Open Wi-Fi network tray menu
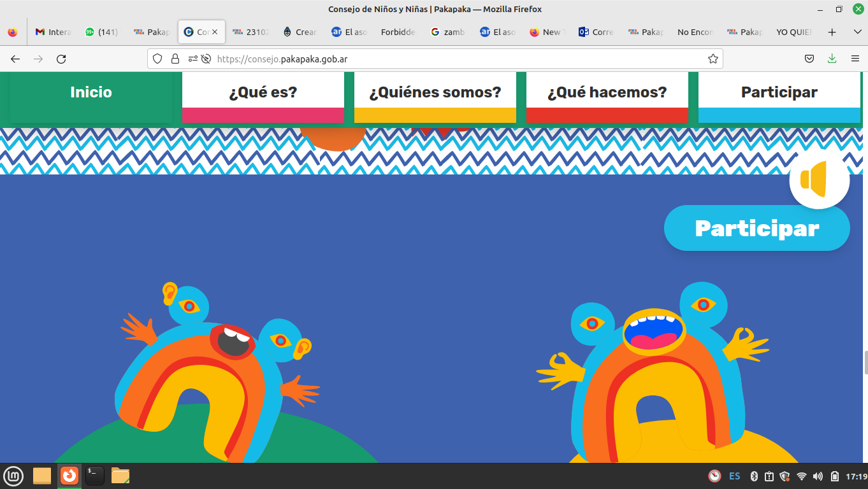The width and height of the screenshot is (868, 489). pos(802,476)
